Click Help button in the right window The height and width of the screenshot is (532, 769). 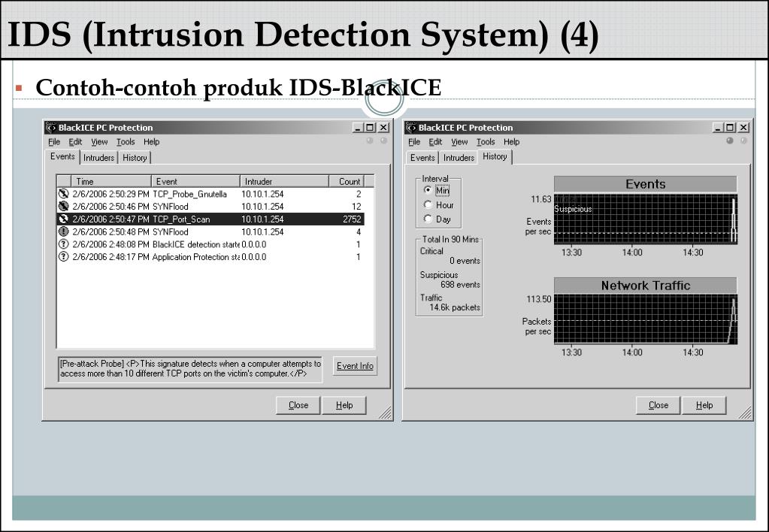pos(704,405)
